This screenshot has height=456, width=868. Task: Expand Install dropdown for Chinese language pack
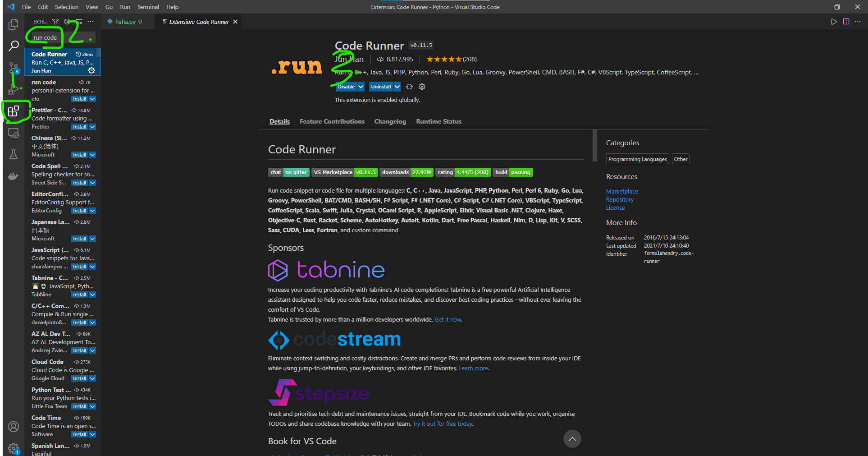click(92, 155)
